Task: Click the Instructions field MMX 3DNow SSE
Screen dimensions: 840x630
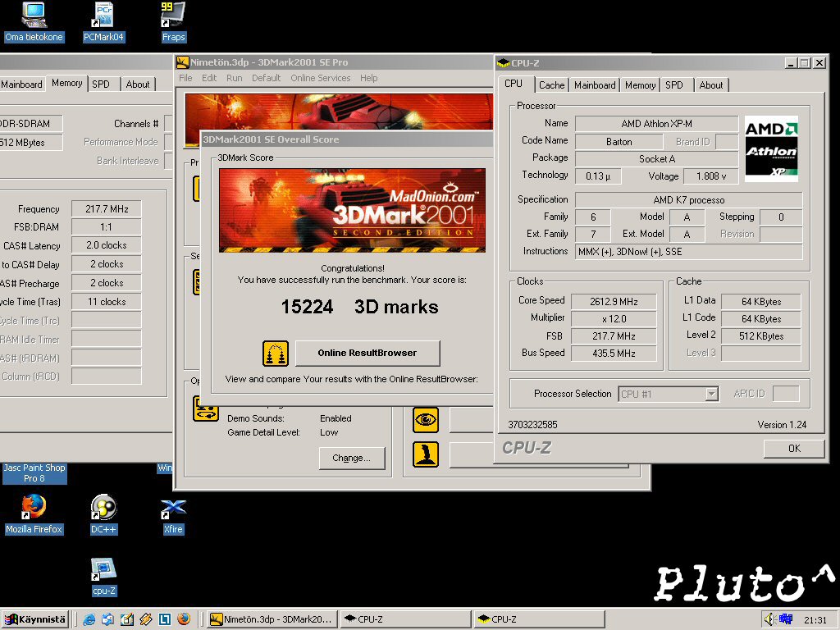Action: pos(689,252)
